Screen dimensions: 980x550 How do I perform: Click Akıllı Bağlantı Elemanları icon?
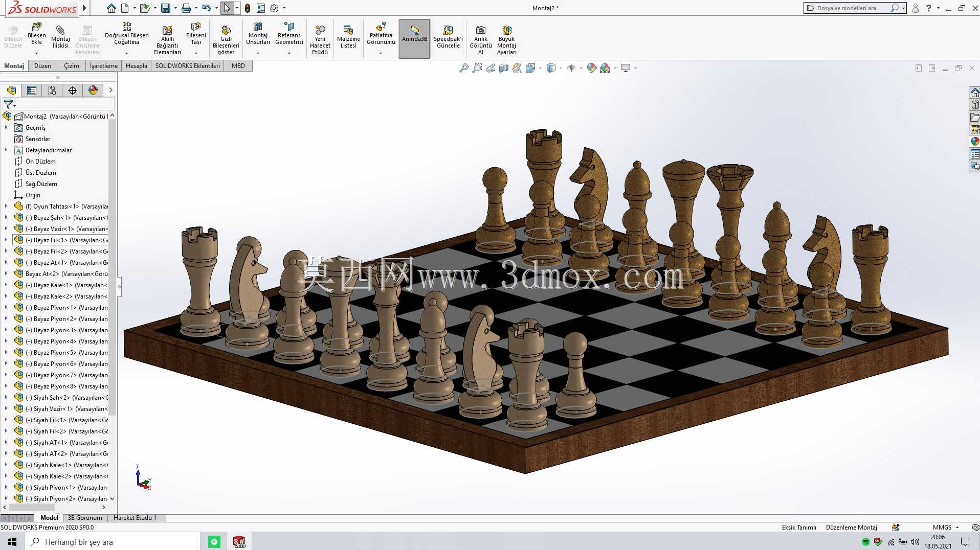point(167,40)
